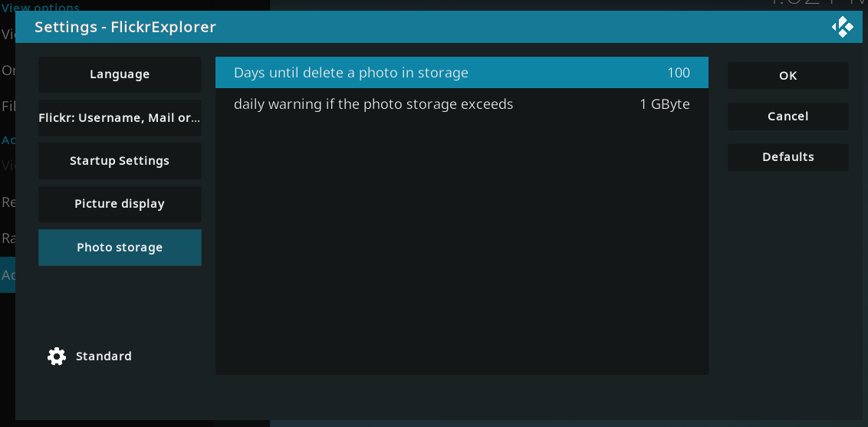The width and height of the screenshot is (868, 427).
Task: Confirm settings with the OK button
Action: point(787,75)
